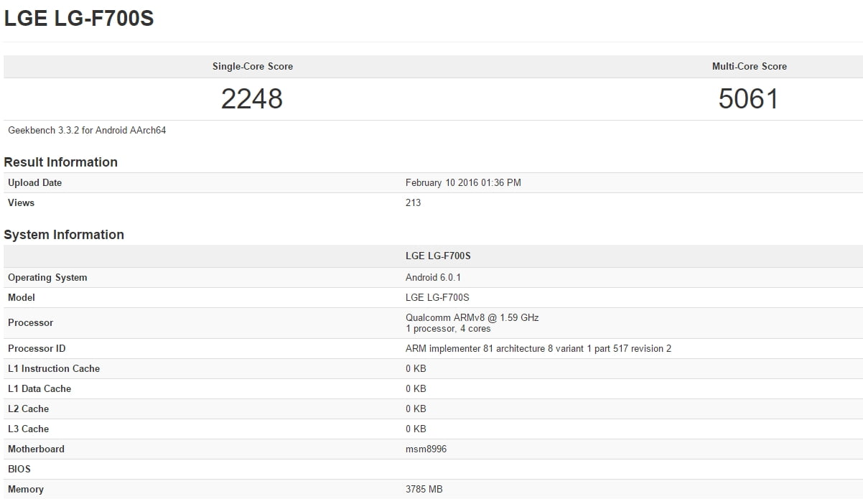Click the Result Information section heading

click(61, 162)
